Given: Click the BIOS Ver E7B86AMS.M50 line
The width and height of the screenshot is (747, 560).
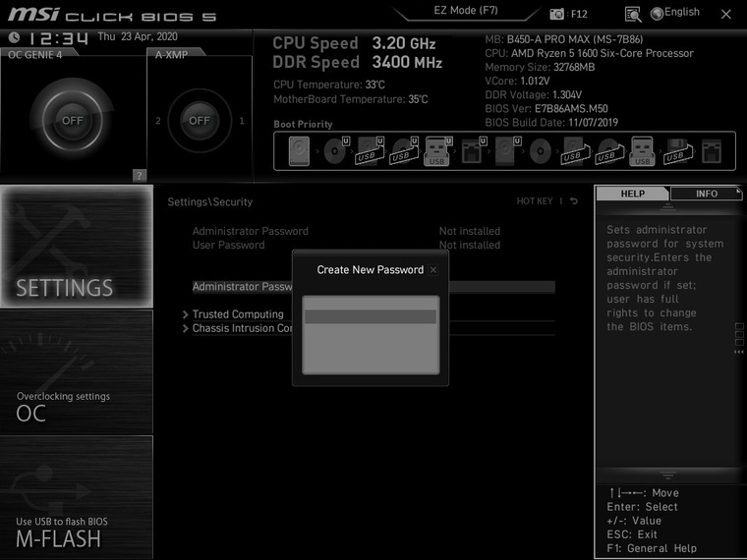Looking at the screenshot, I should point(546,109).
